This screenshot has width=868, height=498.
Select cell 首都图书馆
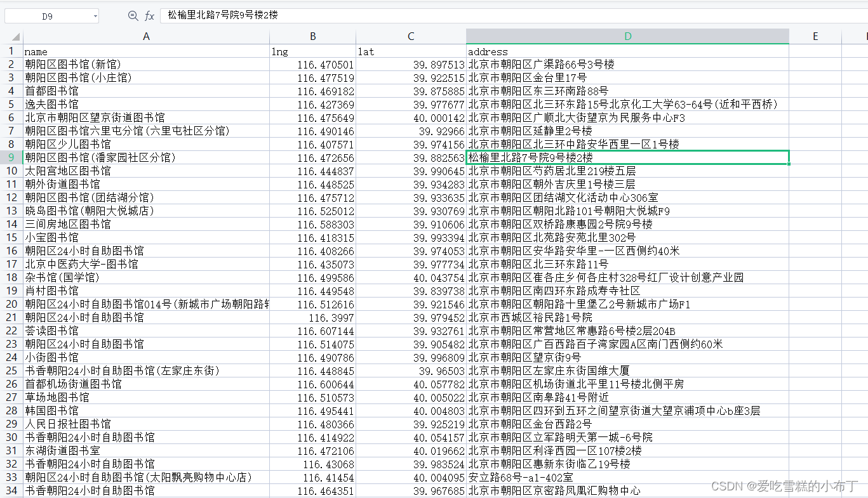point(146,91)
